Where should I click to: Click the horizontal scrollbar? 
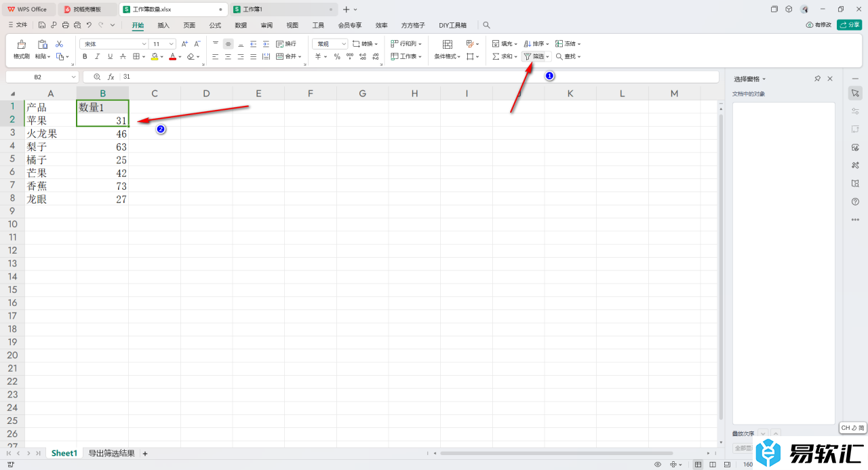[x=556, y=453]
